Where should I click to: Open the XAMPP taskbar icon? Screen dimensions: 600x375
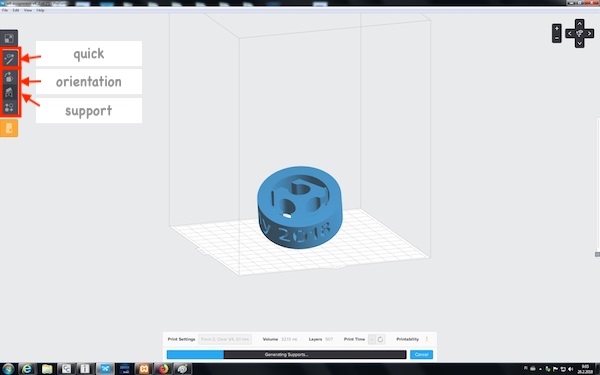coord(144,369)
